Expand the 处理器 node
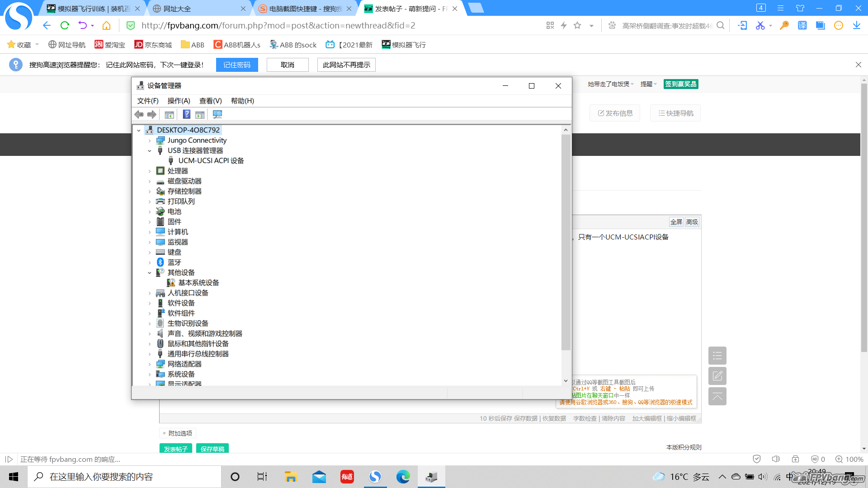 pos(150,171)
